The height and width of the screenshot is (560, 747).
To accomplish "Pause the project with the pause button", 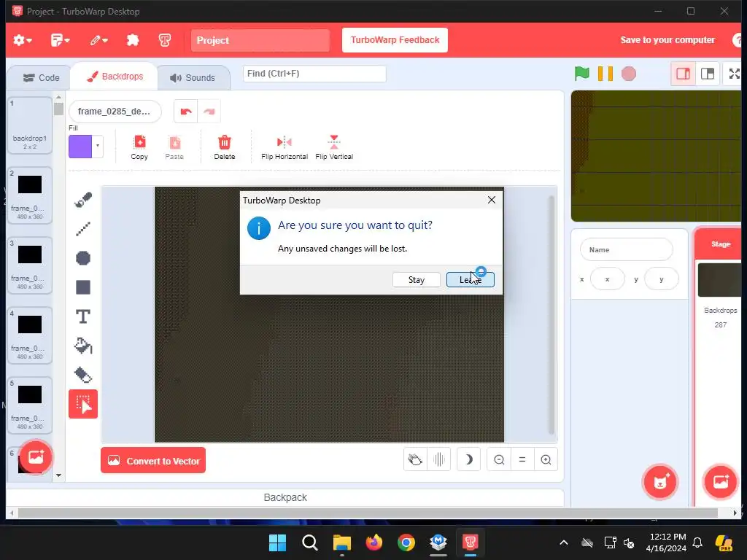I will point(605,74).
